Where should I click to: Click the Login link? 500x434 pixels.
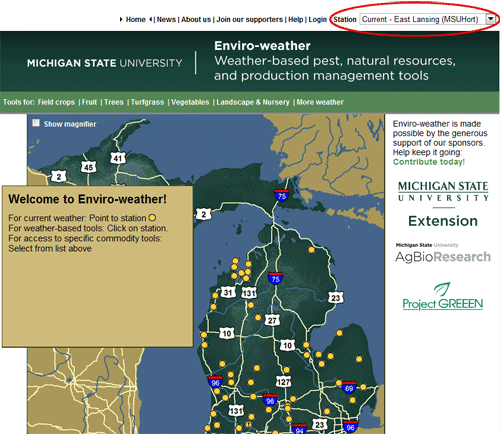[317, 20]
